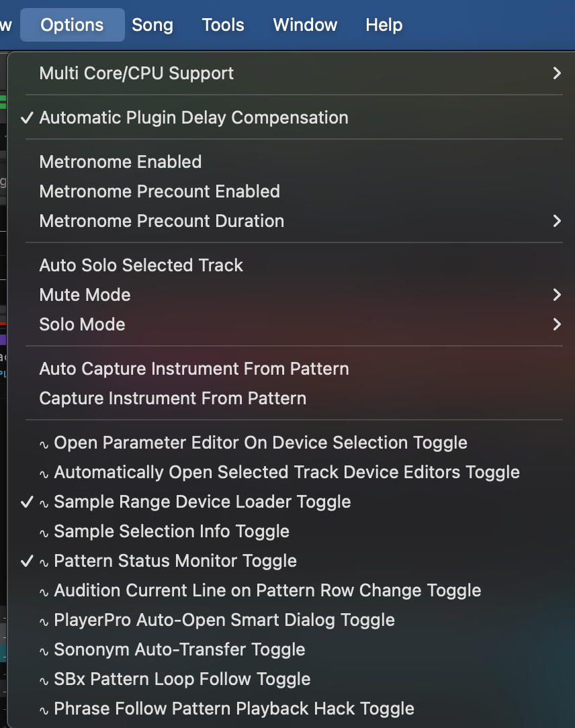575x728 pixels.
Task: Open the Song menu
Action: [x=152, y=26]
